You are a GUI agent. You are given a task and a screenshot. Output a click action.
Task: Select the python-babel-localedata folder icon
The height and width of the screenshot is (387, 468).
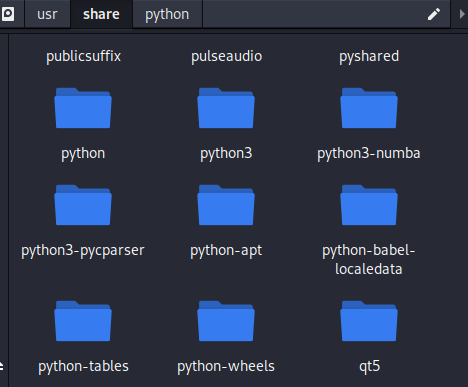[369, 205]
